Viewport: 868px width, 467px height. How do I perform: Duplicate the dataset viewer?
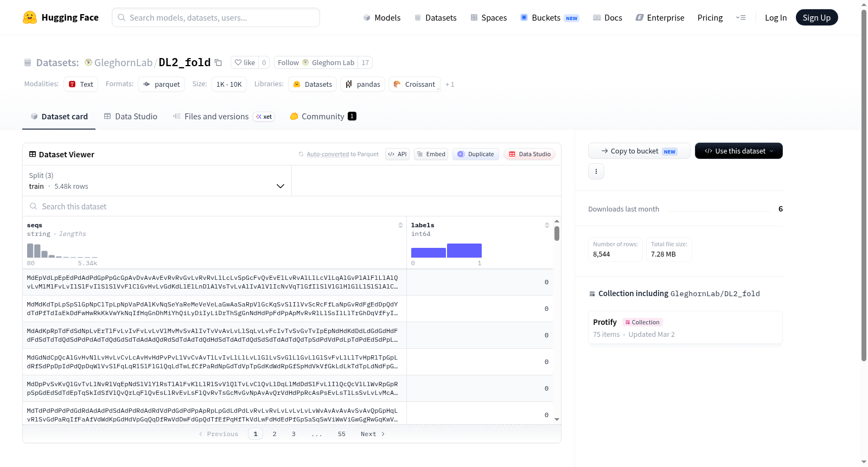(475, 154)
